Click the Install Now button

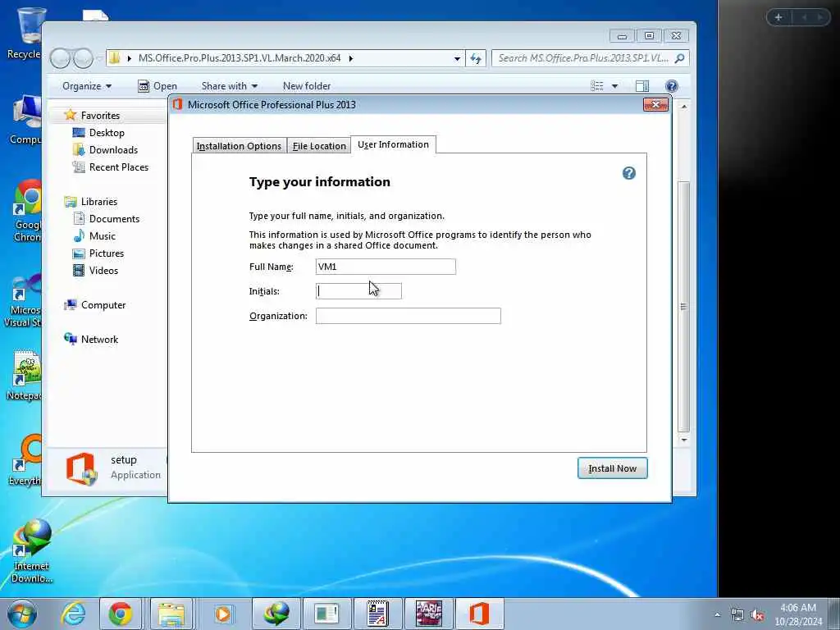(612, 468)
